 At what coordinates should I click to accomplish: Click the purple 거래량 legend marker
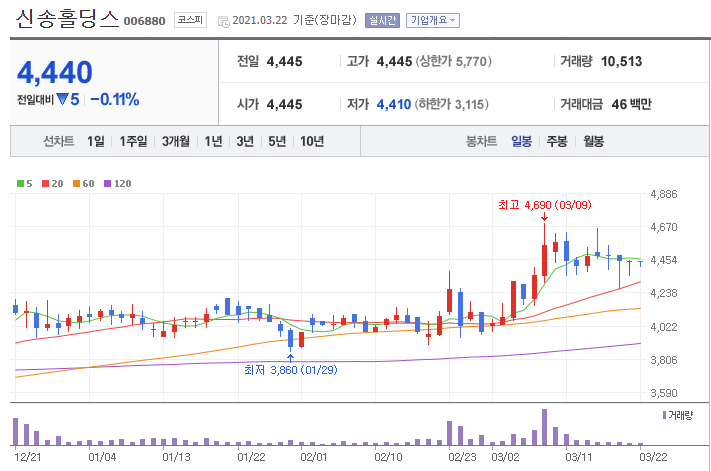pyautogui.click(x=664, y=415)
